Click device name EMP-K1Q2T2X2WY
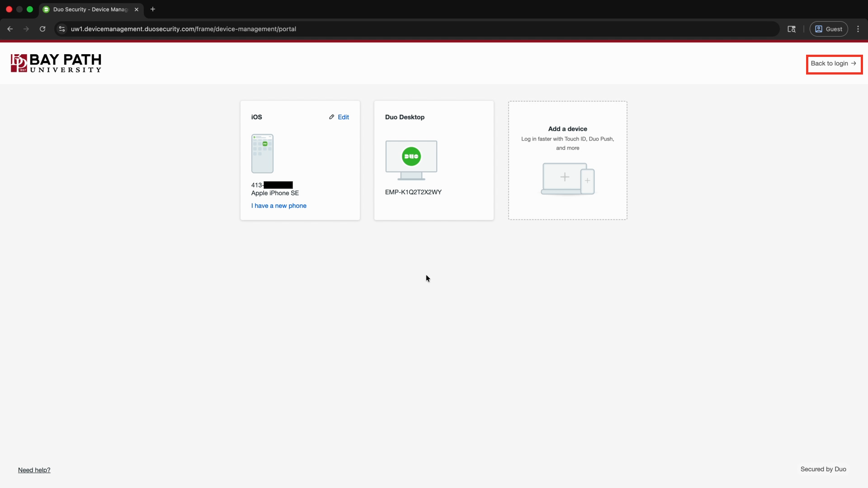 pos(413,192)
